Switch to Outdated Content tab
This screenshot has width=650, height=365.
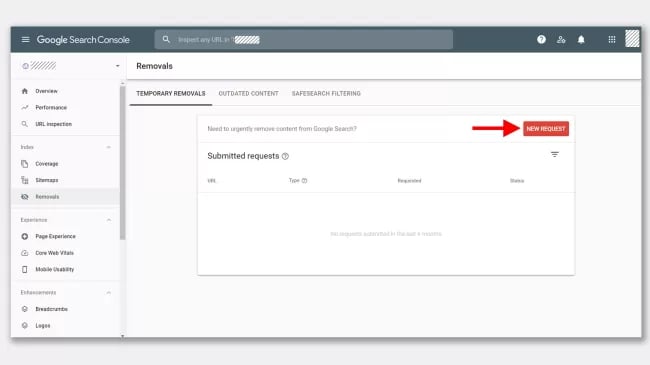coord(248,93)
